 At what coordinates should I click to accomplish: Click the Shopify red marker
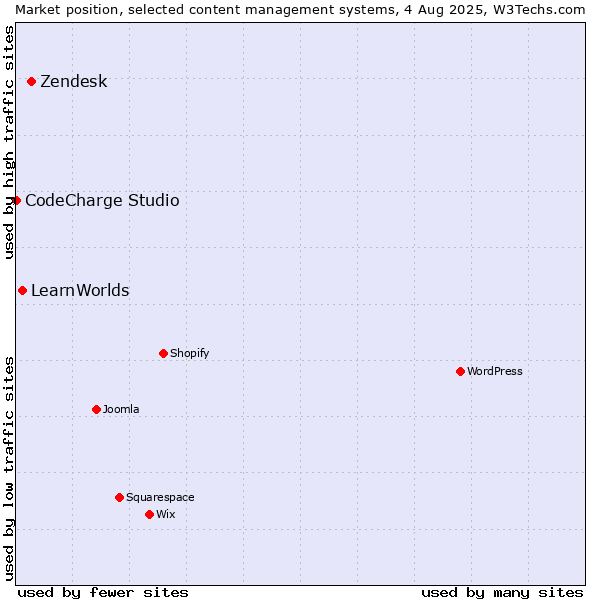coord(163,354)
